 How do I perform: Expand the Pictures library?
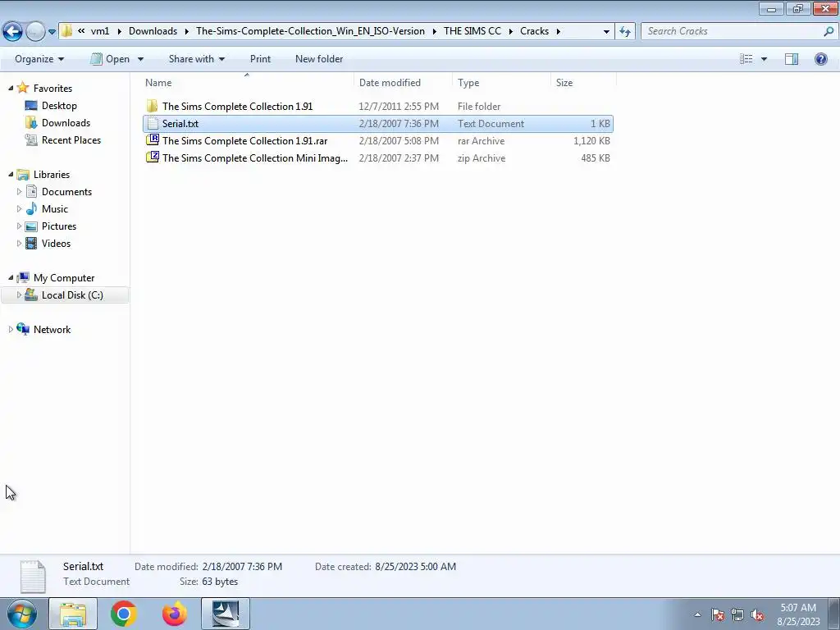tap(20, 226)
